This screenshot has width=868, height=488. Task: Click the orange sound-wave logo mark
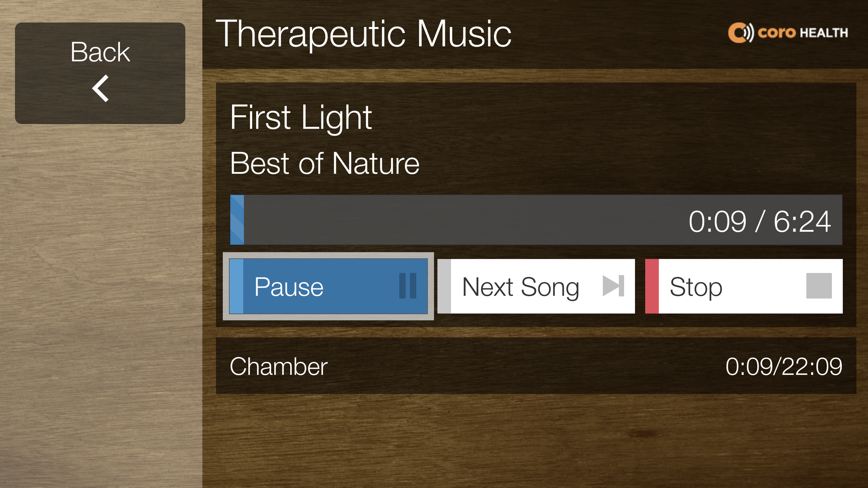tap(741, 33)
